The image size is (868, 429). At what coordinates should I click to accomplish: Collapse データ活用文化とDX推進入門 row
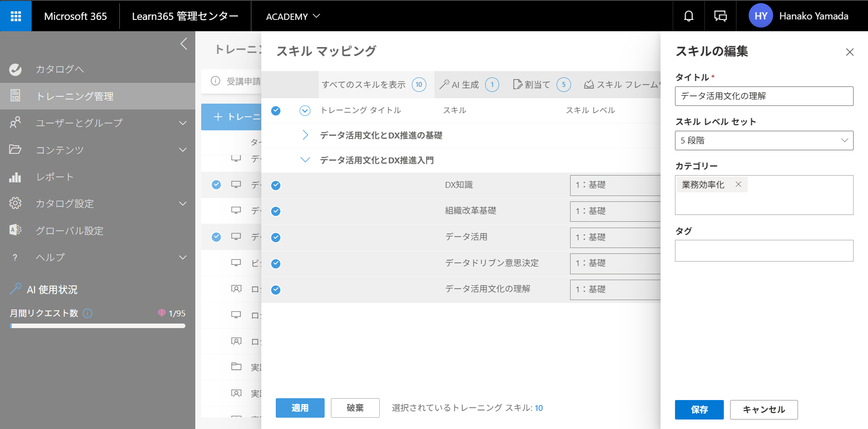305,160
